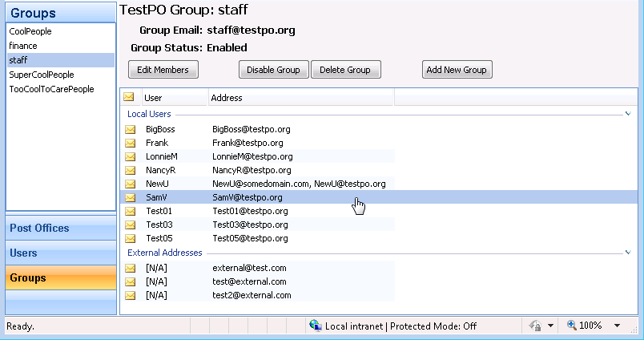This screenshot has width=644, height=340.
Task: Click the Frank@testpo.org address
Action: [248, 143]
